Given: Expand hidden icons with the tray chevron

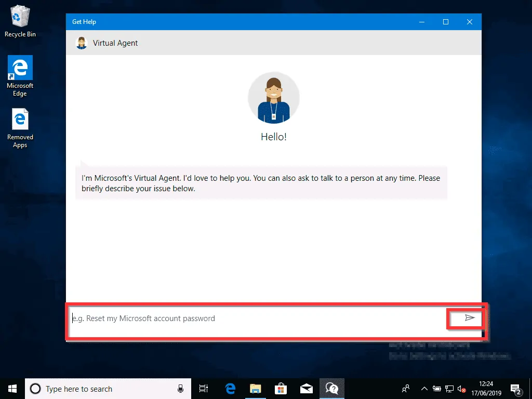Looking at the screenshot, I should [424, 388].
